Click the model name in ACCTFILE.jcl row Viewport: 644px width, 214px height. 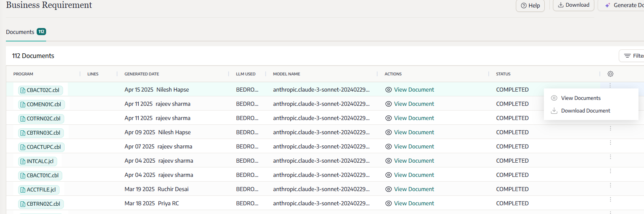(321, 189)
